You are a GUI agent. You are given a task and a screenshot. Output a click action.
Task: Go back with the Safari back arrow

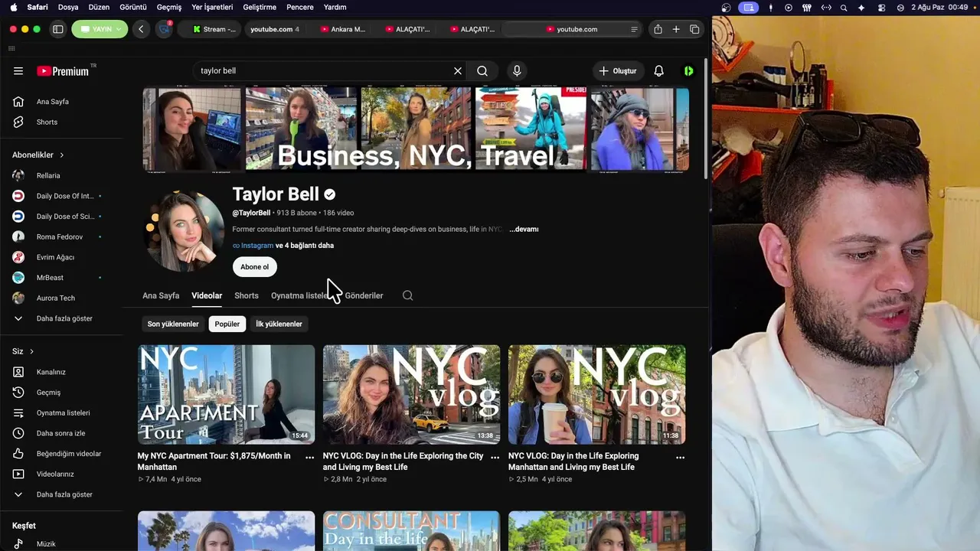141,29
